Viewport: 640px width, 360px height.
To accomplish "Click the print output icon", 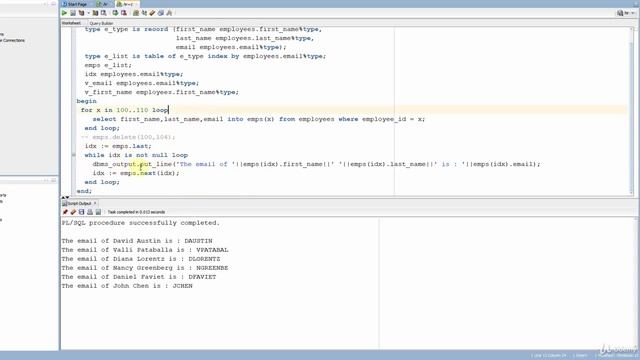I will click(90, 212).
